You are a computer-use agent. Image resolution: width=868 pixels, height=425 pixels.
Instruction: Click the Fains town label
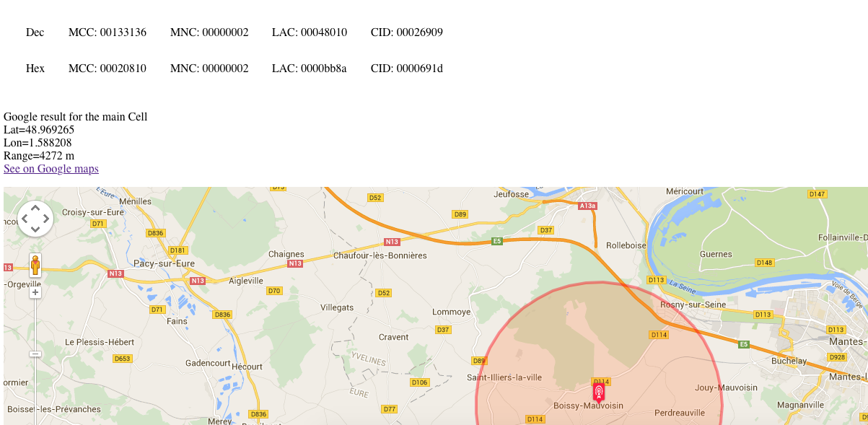tap(177, 321)
